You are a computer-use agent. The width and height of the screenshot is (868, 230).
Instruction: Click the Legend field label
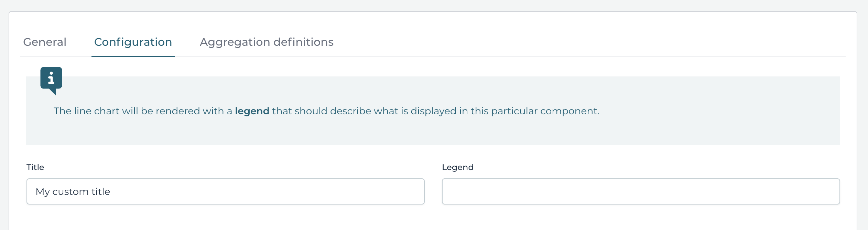[457, 167]
